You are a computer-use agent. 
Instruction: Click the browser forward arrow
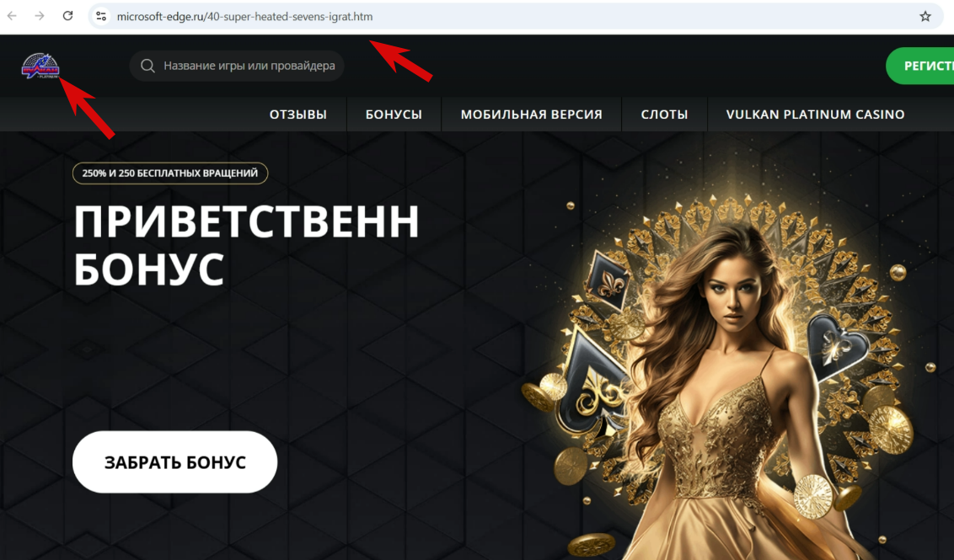(40, 16)
